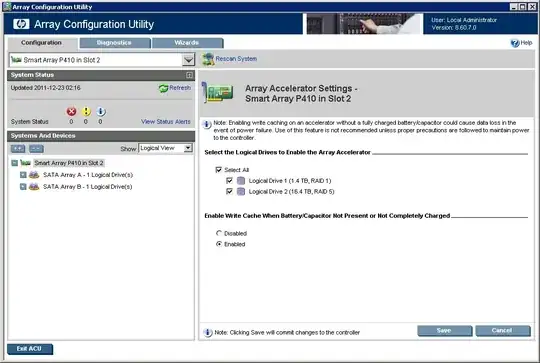Image resolution: width=540 pixels, height=363 pixels.
Task: Click the yellow warning status alert icon
Action: (86, 111)
